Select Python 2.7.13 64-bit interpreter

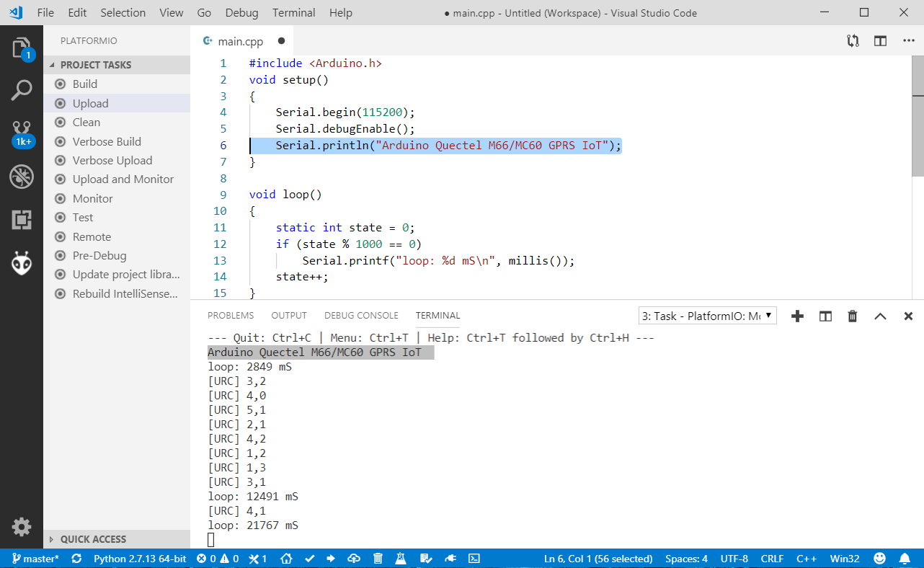tap(140, 559)
